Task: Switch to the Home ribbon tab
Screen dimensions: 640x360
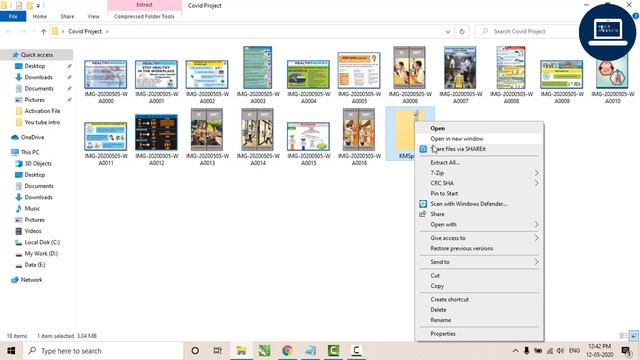Action: pyautogui.click(x=40, y=16)
